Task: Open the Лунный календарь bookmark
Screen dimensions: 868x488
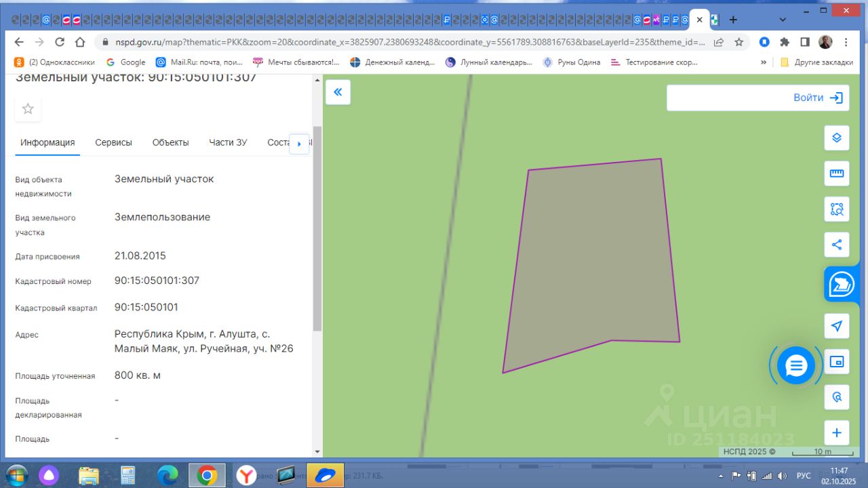Action: pos(489,62)
